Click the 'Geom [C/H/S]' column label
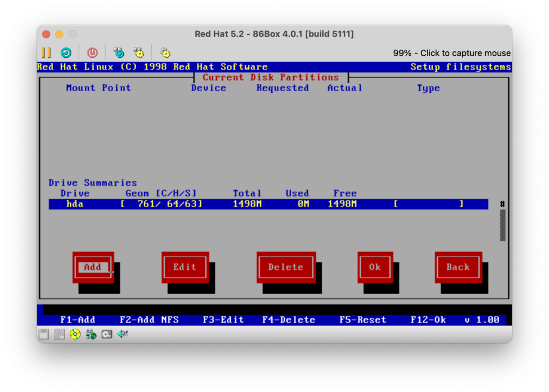Viewport: 549px width, 392px height. click(x=161, y=193)
